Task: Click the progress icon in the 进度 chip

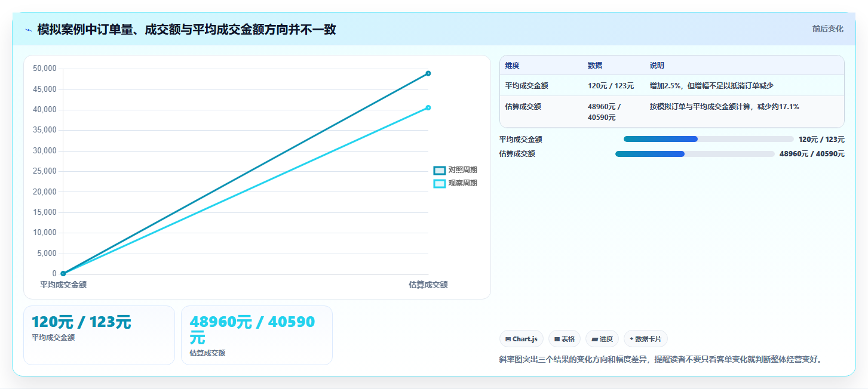Action: coord(594,339)
